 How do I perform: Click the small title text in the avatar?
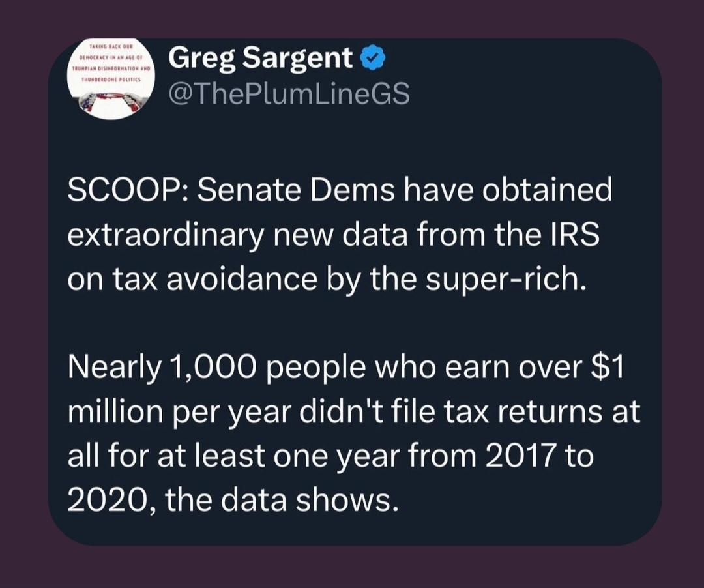[110, 63]
